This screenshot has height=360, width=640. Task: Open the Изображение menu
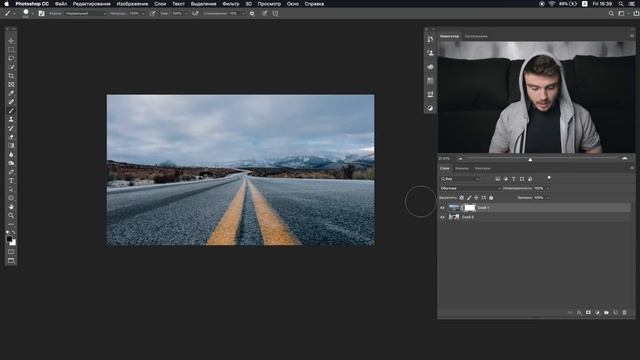click(132, 4)
